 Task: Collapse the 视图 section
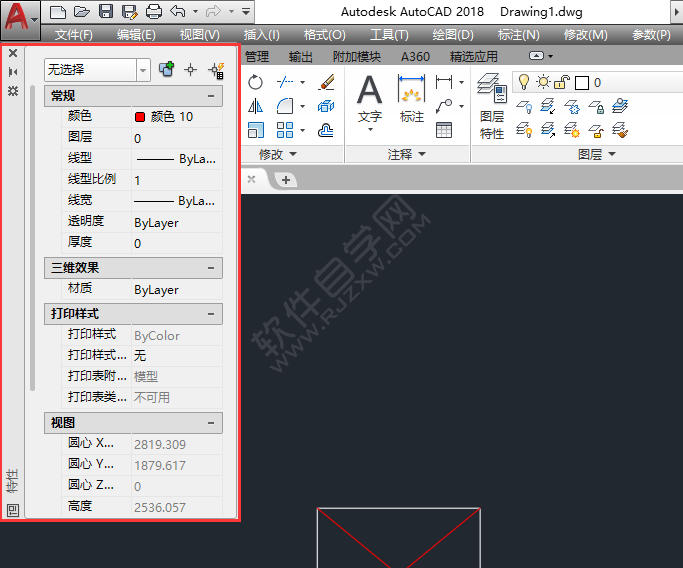click(x=211, y=423)
